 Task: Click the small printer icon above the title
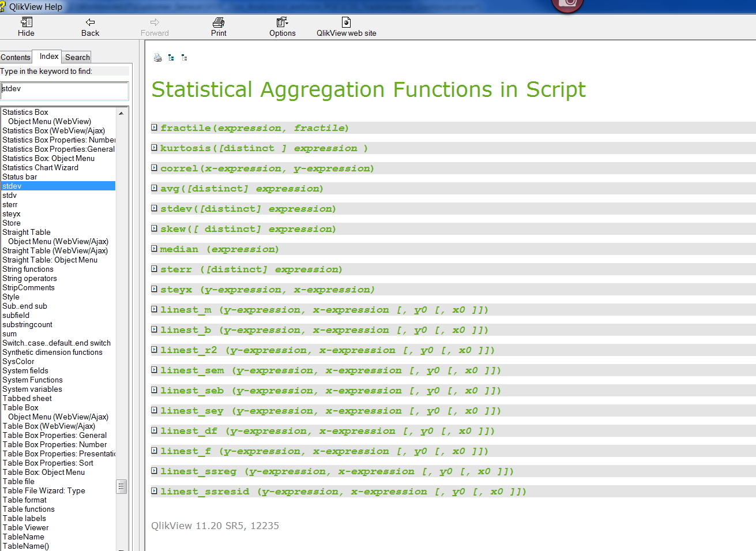(x=157, y=58)
